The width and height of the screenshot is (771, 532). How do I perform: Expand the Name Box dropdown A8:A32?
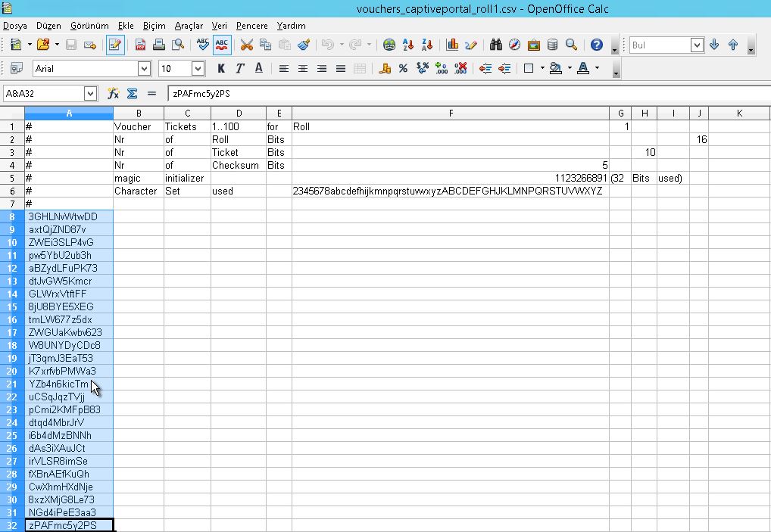pyautogui.click(x=91, y=93)
